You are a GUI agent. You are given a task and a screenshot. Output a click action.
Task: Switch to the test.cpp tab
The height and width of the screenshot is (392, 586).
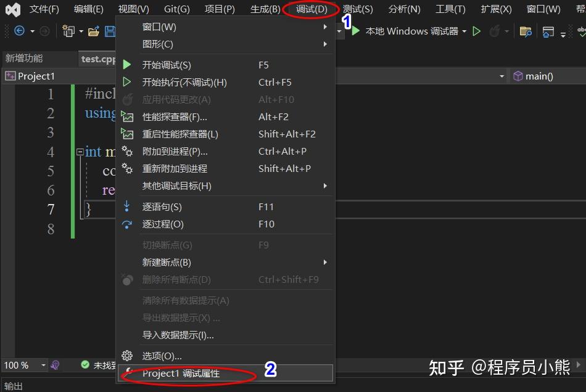(x=99, y=58)
